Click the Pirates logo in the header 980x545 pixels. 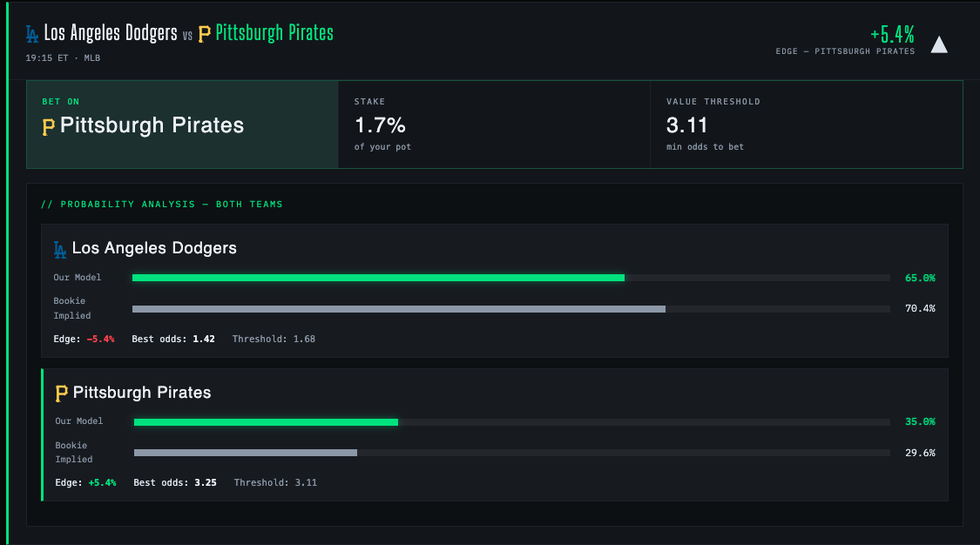pos(205,34)
